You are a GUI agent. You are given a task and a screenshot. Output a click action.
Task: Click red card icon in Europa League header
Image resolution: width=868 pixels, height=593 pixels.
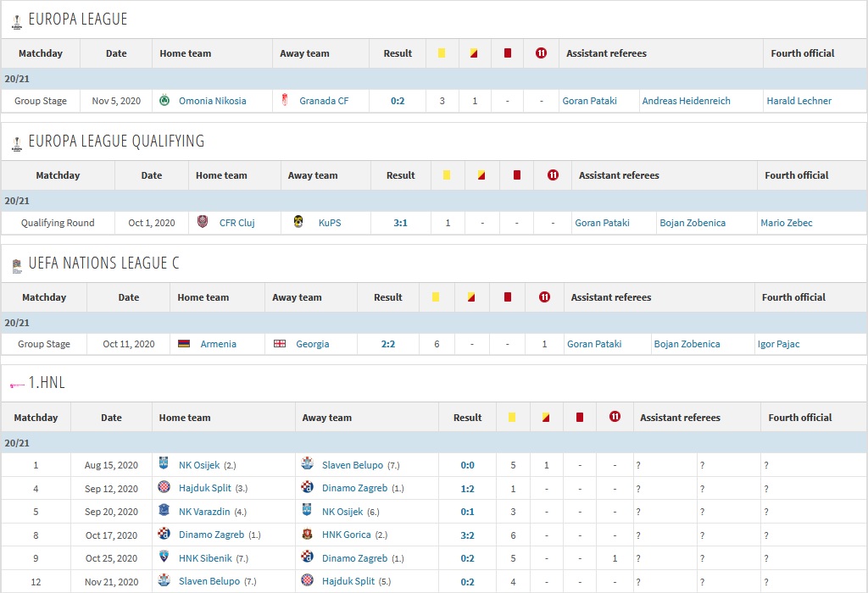click(x=507, y=53)
